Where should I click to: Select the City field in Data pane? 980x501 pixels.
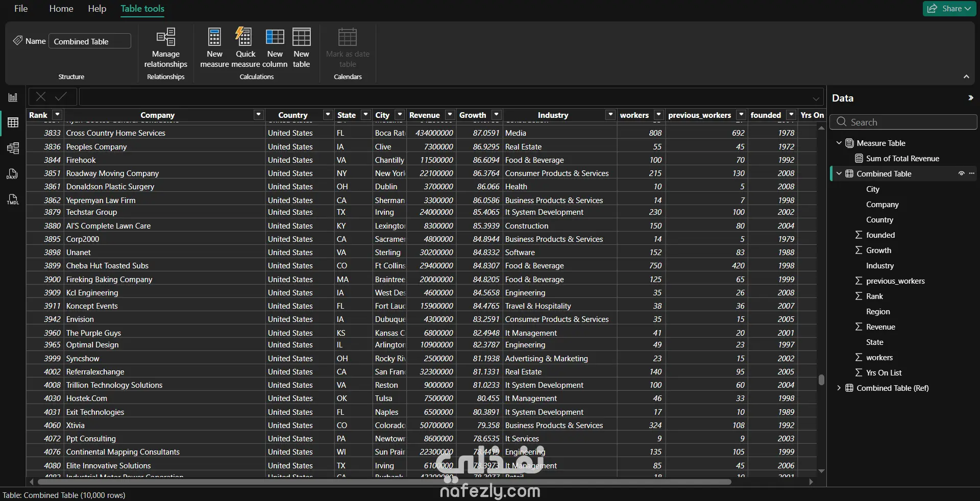pos(873,189)
